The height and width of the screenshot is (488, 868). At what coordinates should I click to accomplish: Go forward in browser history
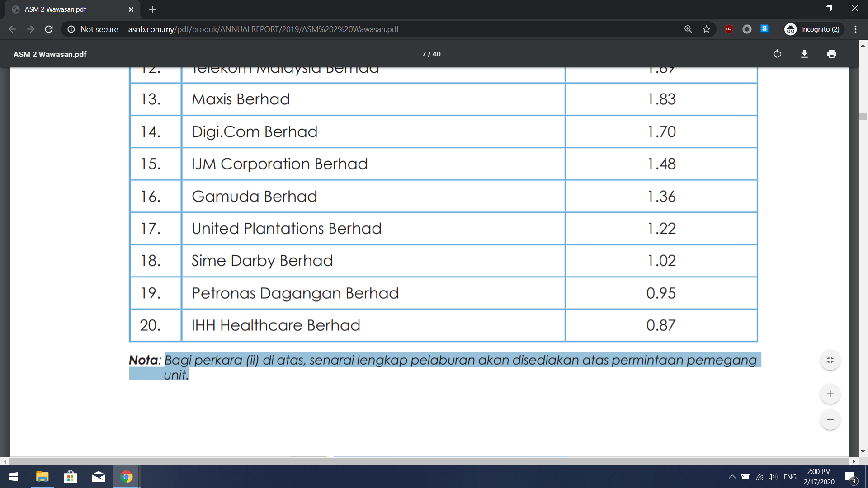30,29
